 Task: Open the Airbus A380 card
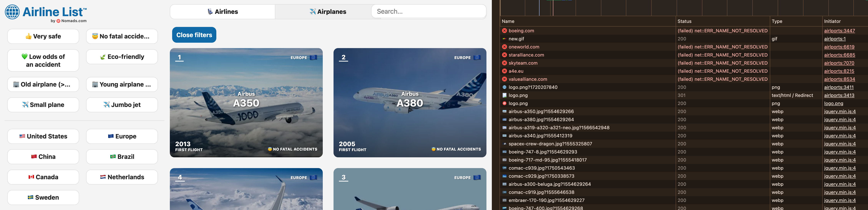[x=410, y=102]
